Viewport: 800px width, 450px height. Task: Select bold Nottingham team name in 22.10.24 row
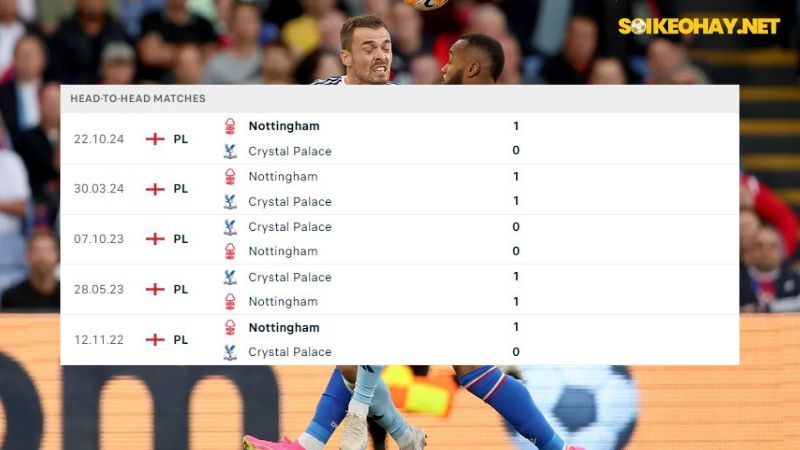(284, 126)
